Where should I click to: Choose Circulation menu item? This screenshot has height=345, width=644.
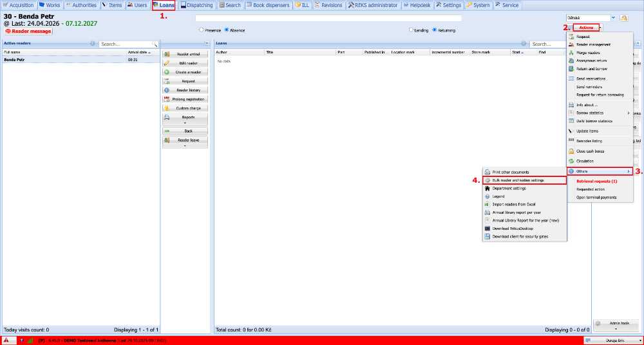(599, 161)
